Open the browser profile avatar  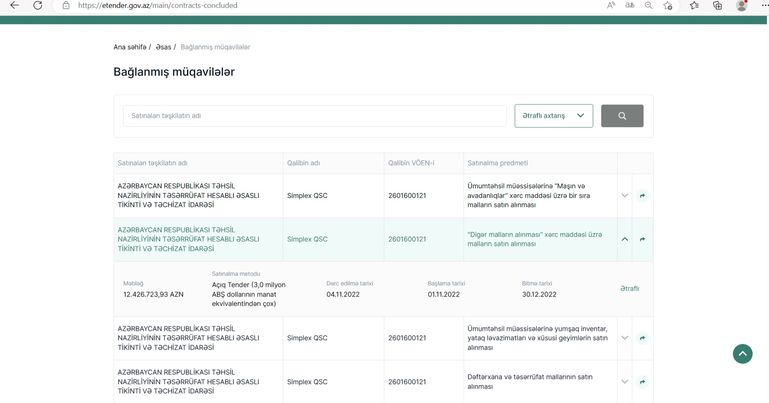coord(742,5)
